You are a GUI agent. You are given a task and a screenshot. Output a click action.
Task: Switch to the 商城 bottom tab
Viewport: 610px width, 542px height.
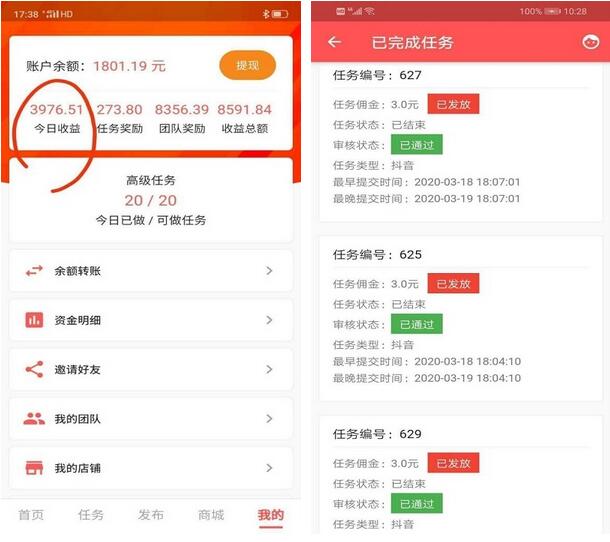point(211,515)
